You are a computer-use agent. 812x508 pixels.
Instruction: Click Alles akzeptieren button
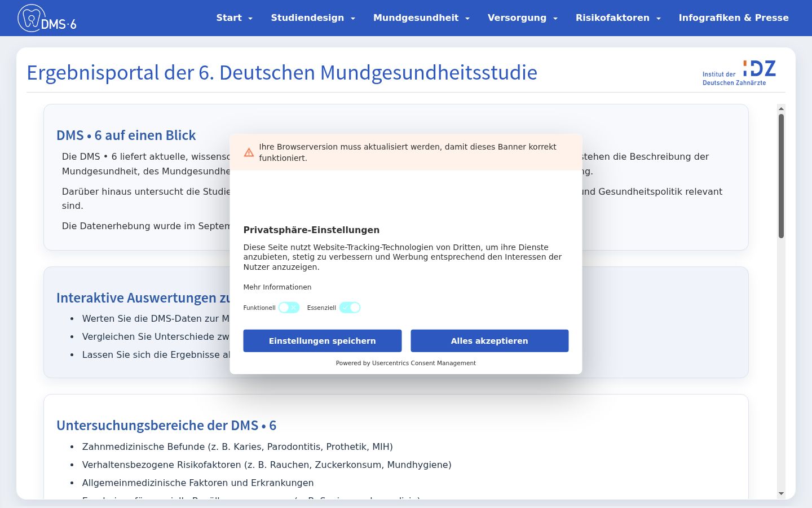[489, 341]
